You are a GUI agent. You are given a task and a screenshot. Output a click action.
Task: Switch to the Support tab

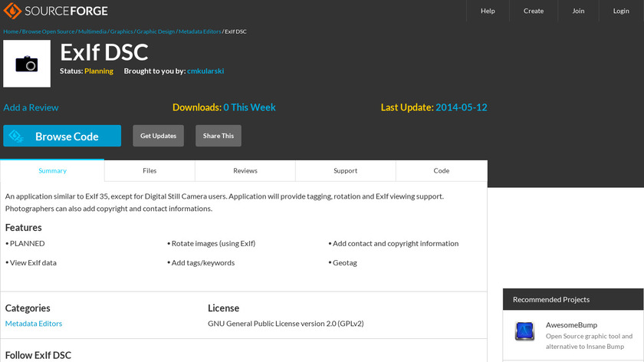[x=346, y=170]
